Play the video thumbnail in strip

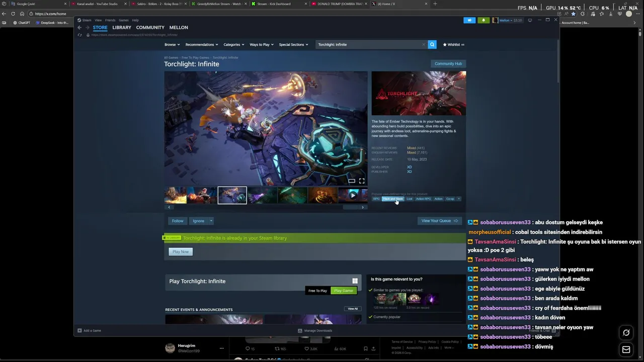(353, 195)
